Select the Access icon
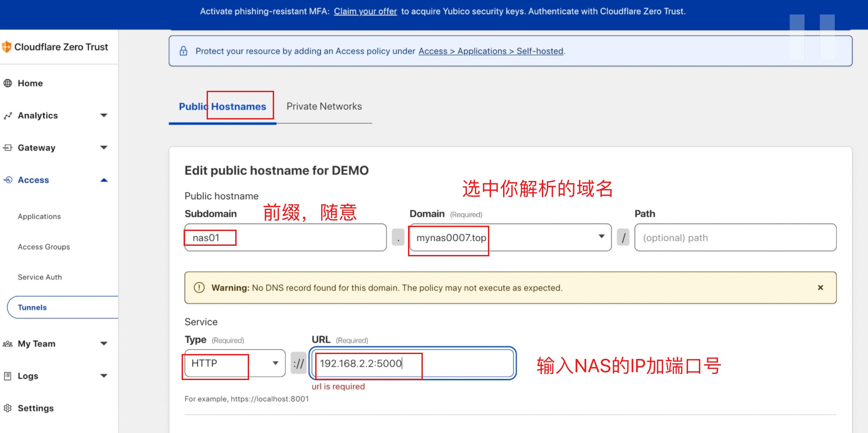The height and width of the screenshot is (433, 868). 8,180
